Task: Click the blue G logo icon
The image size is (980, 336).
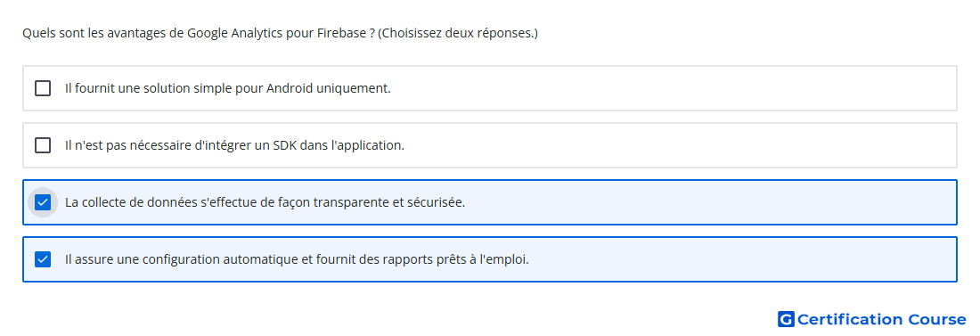Action: [x=786, y=319]
